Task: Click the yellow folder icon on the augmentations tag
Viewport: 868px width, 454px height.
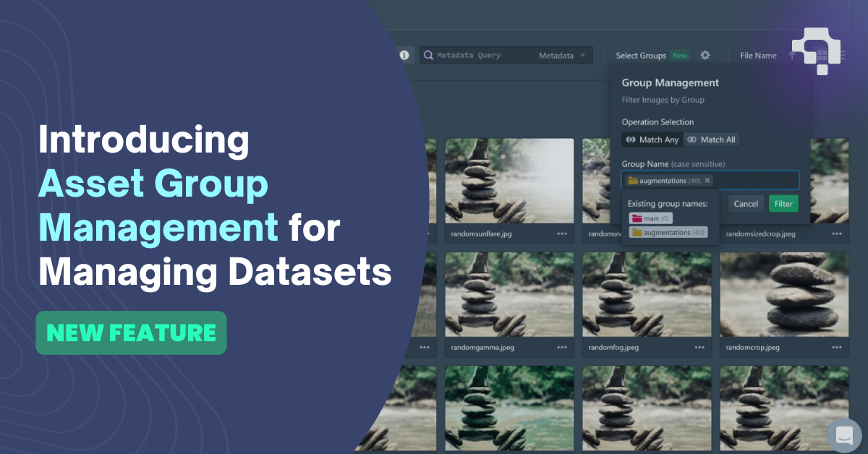Action: click(633, 181)
